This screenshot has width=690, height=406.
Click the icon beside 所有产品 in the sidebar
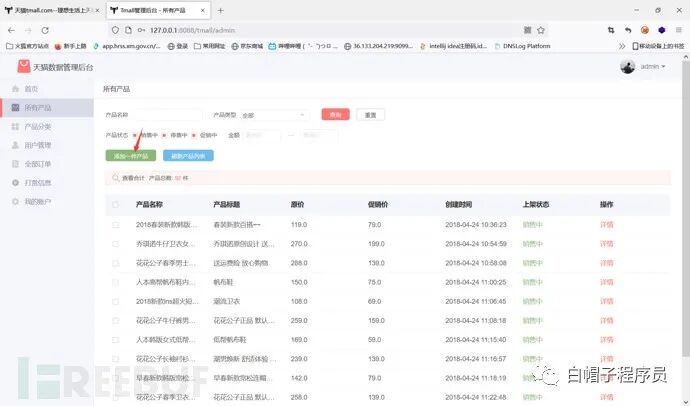(x=15, y=108)
